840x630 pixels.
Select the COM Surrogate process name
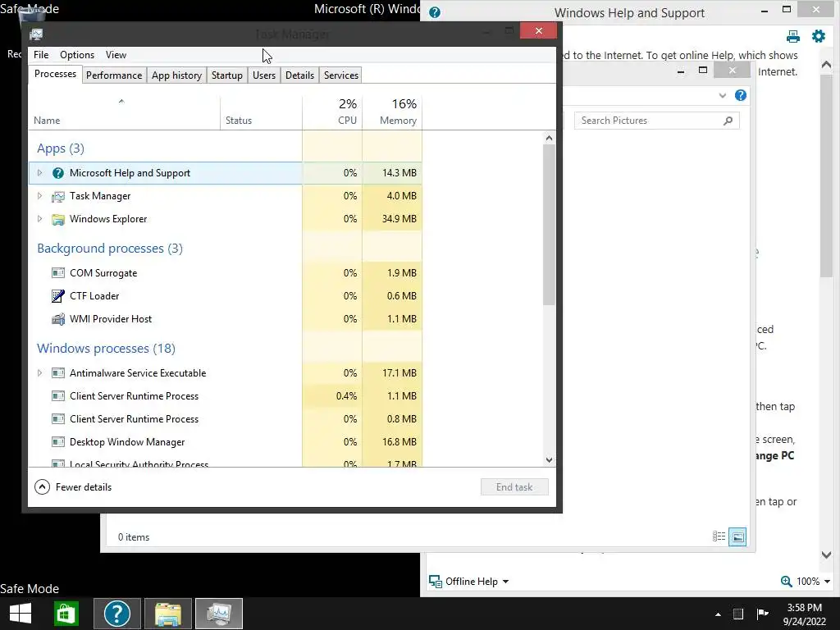pos(103,272)
